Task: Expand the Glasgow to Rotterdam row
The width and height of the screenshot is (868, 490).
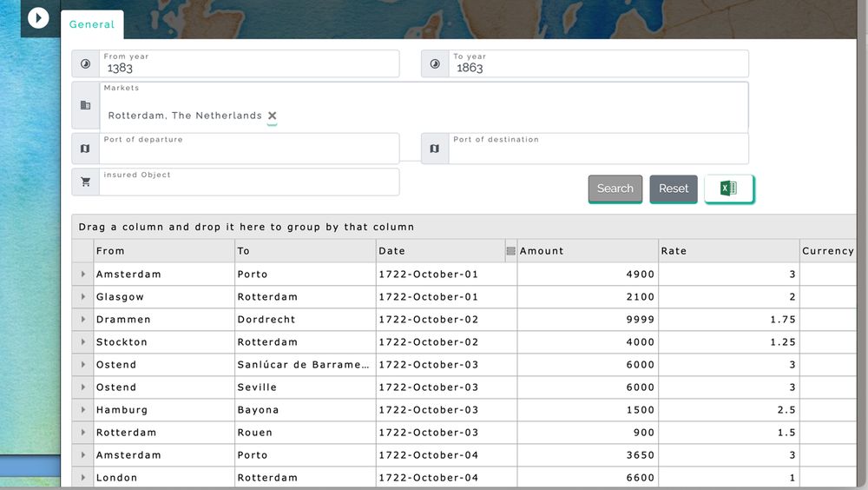Action: point(83,296)
